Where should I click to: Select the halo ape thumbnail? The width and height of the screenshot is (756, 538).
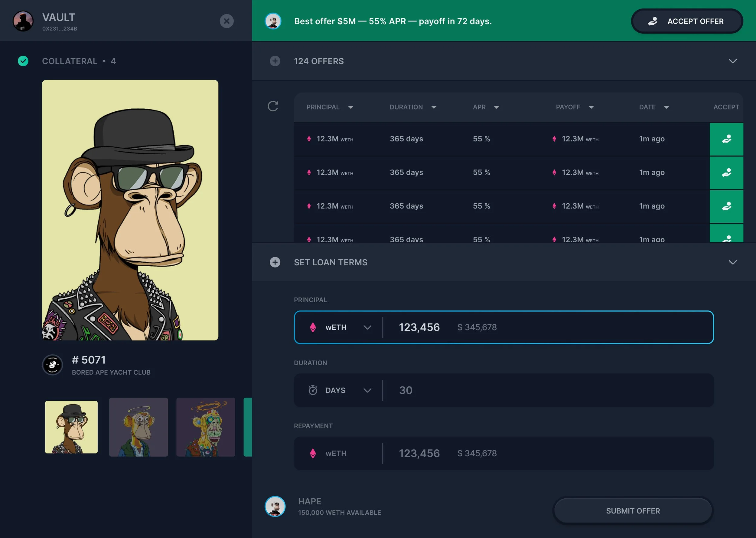(138, 427)
